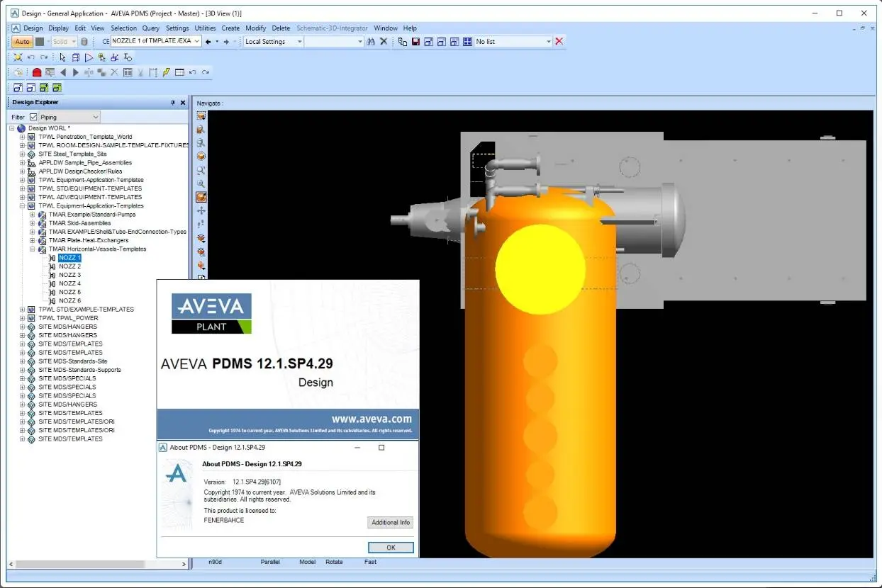Click the Additional Info button
882x588 pixels.
[391, 522]
